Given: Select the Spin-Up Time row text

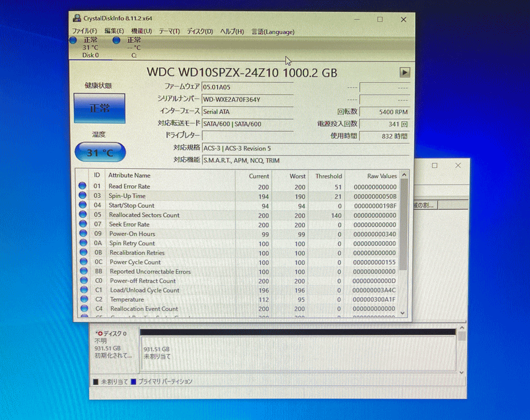Looking at the screenshot, I should (x=126, y=196).
